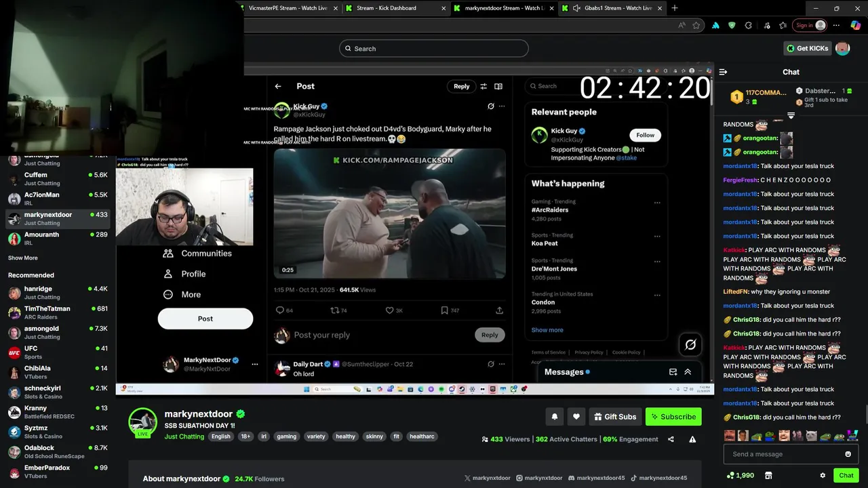Screen dimensions: 868x488
Task: Open MarkyNextDoor account ellipsis menu
Action: point(255,364)
